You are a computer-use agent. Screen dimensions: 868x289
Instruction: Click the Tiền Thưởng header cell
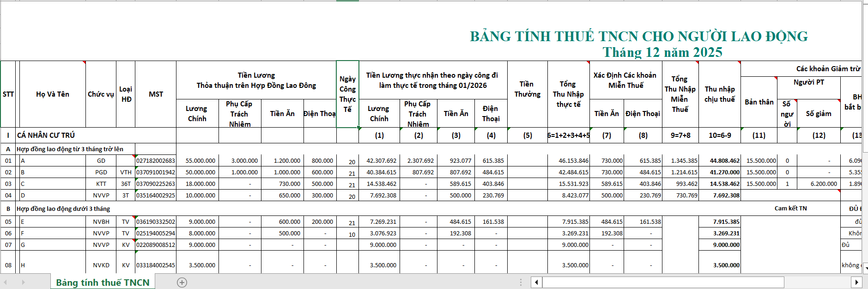tap(527, 89)
